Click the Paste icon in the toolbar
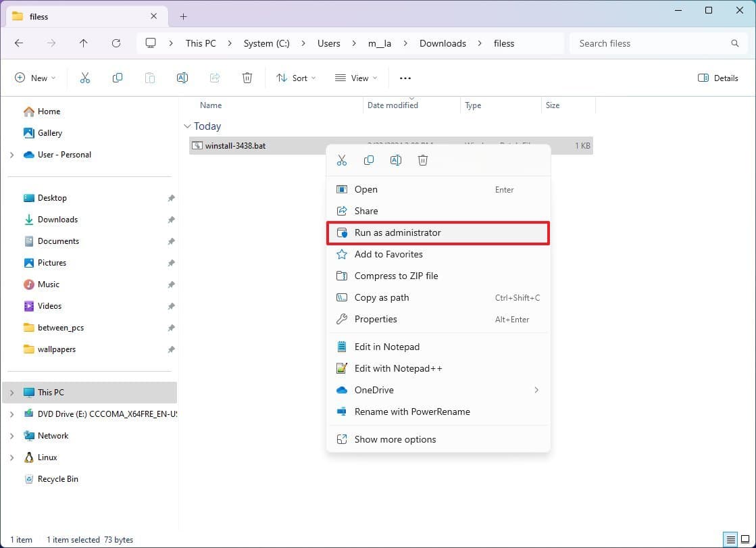The image size is (756, 548). click(149, 78)
